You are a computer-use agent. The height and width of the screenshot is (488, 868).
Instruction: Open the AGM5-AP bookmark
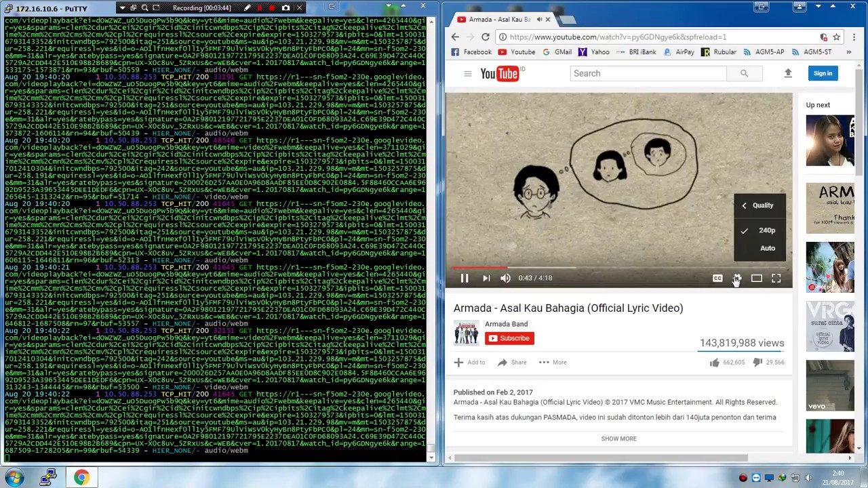[764, 52]
